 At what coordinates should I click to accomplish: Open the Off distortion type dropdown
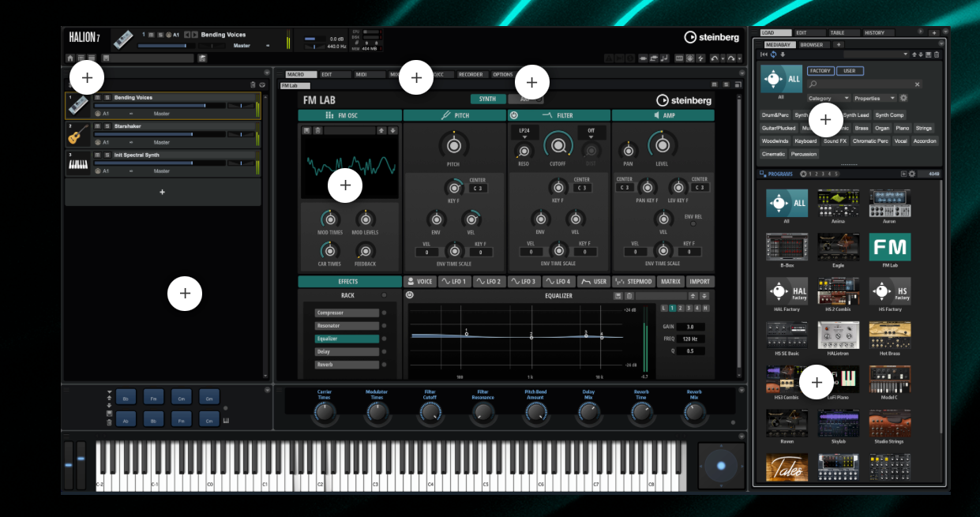(x=590, y=131)
